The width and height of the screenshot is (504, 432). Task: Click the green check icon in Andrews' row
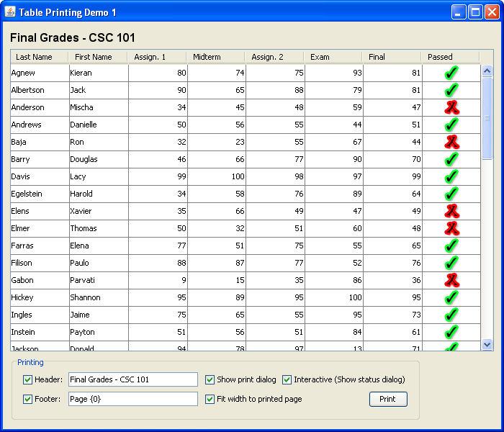click(451, 125)
